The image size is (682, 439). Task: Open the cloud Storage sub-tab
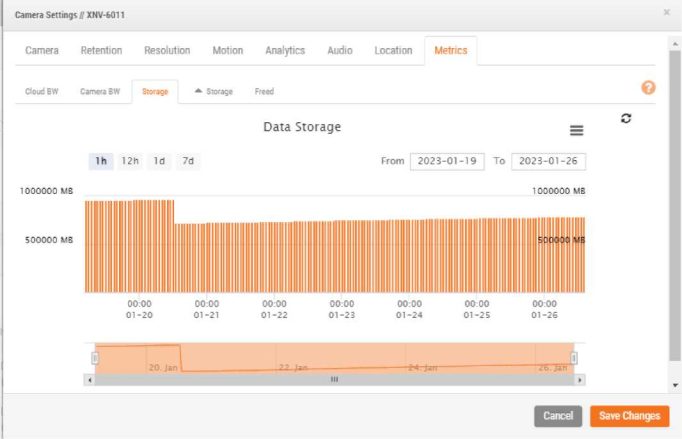point(213,92)
